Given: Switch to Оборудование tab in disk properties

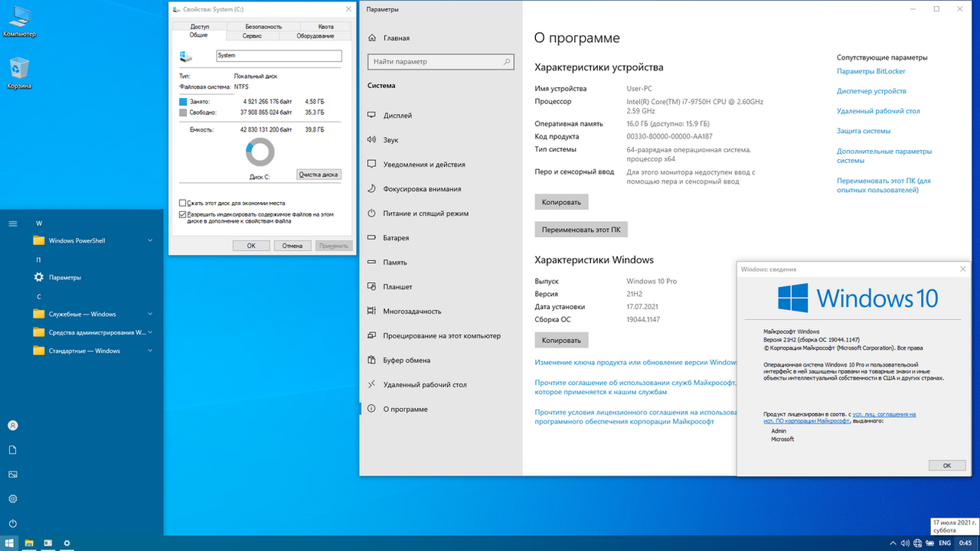Looking at the screenshot, I should pyautogui.click(x=315, y=36).
